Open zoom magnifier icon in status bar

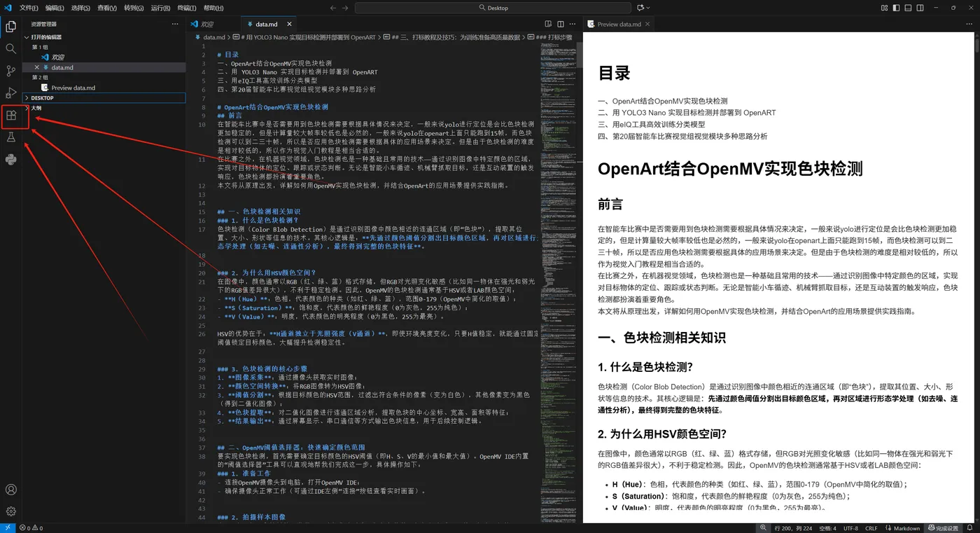[764, 527]
